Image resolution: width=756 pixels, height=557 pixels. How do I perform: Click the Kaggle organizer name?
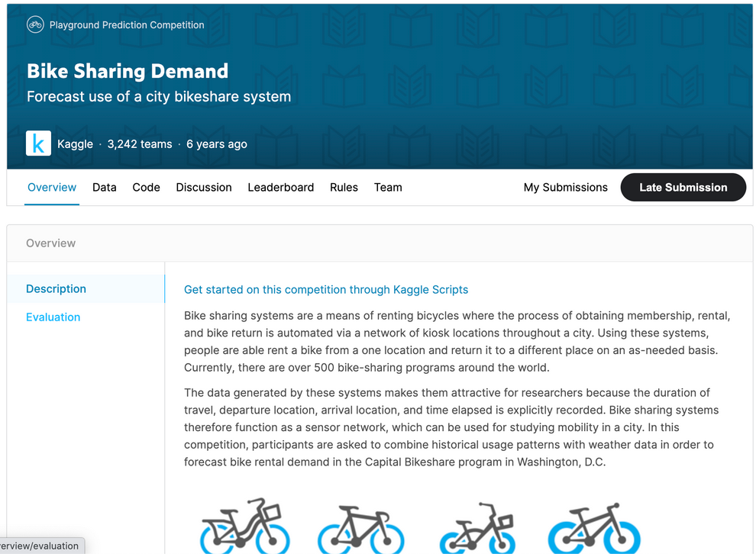point(75,143)
